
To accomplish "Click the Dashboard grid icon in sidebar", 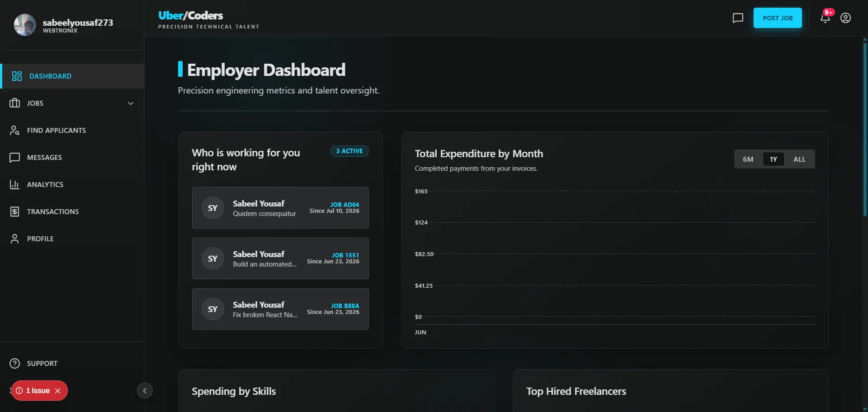I will tap(17, 76).
